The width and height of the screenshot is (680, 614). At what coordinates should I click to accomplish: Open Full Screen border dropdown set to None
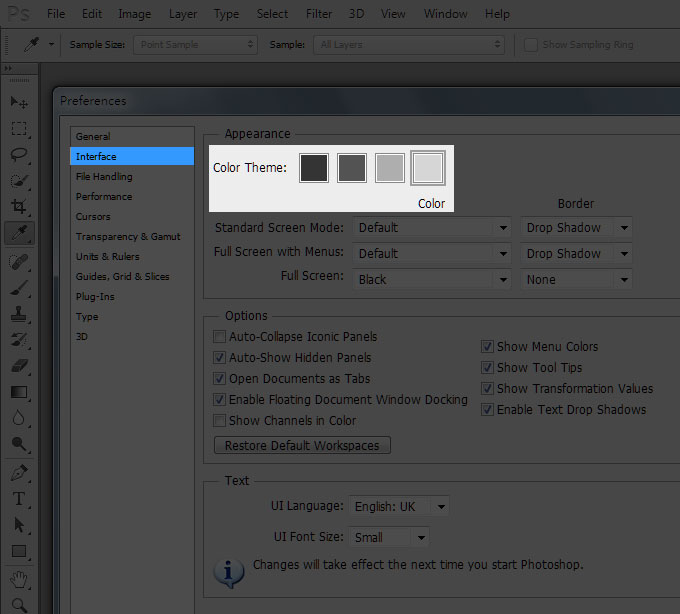tap(576, 280)
